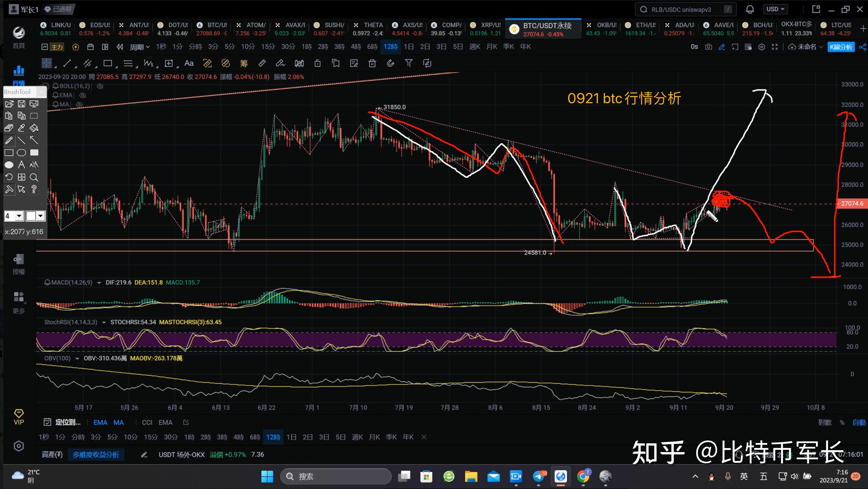This screenshot has width=868, height=489.
Task: Open 多維度收益分析 at the bottom
Action: 96,455
